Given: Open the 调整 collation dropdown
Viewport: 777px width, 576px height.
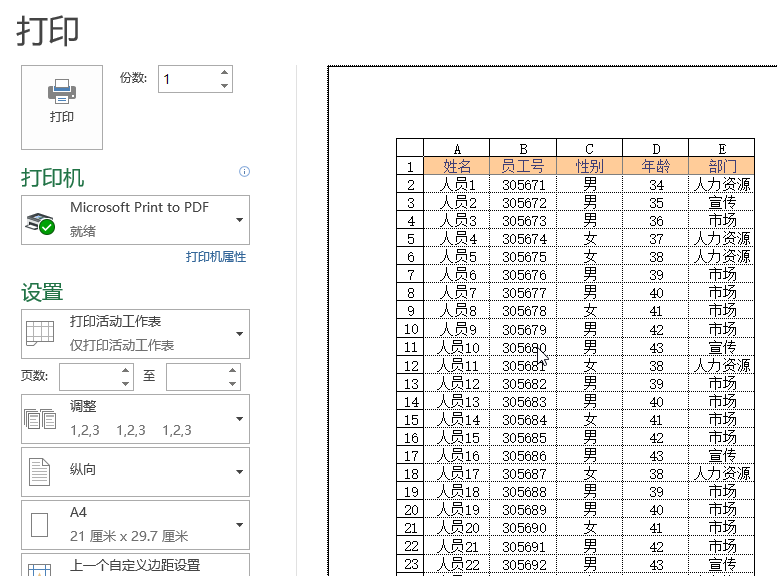Looking at the screenshot, I should (240, 419).
